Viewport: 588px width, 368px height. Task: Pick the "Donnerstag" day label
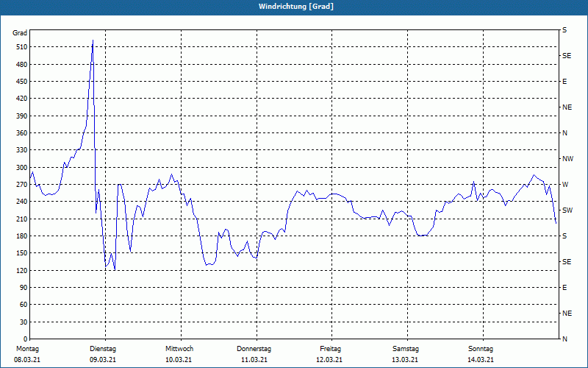point(254,349)
